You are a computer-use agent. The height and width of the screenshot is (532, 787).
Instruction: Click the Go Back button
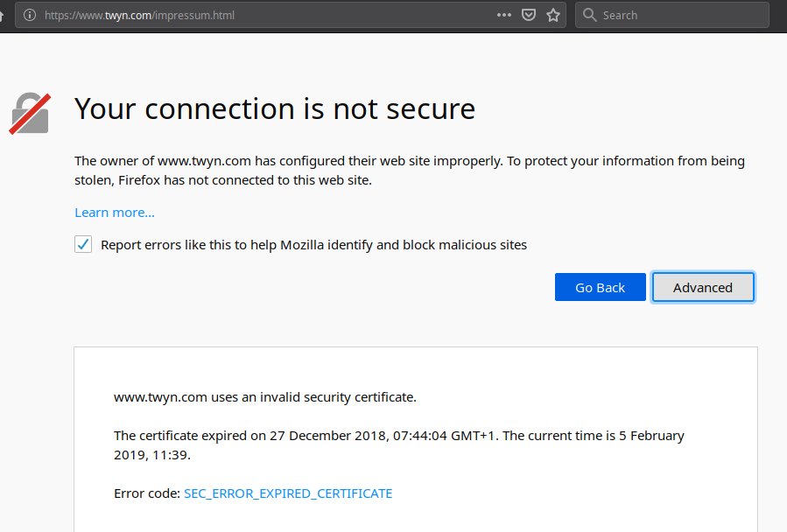(x=601, y=287)
